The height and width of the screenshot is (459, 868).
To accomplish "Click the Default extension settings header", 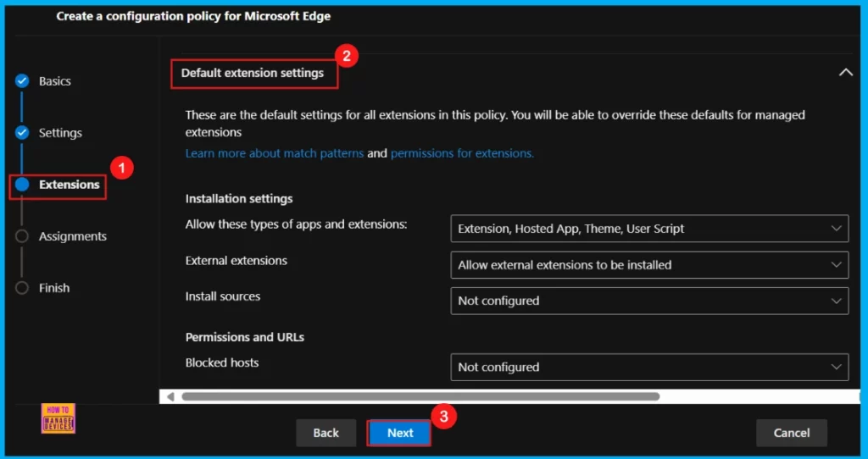I will 253,73.
